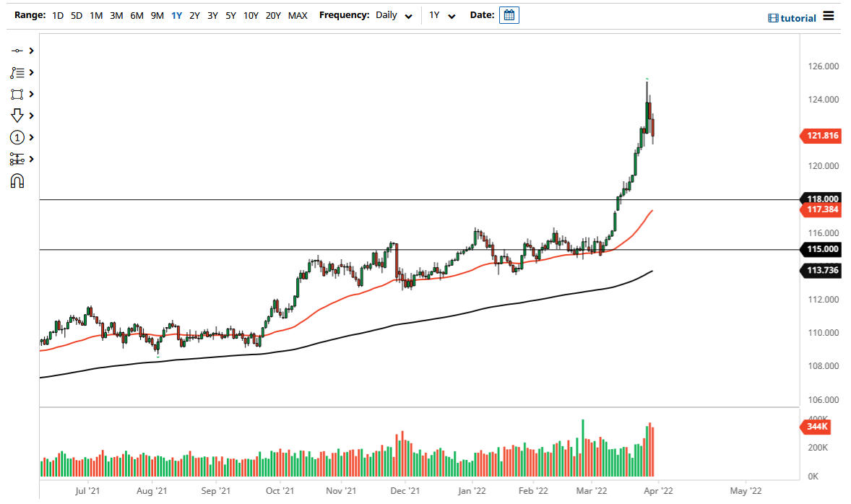Select the arrow annotation tool

[16, 116]
